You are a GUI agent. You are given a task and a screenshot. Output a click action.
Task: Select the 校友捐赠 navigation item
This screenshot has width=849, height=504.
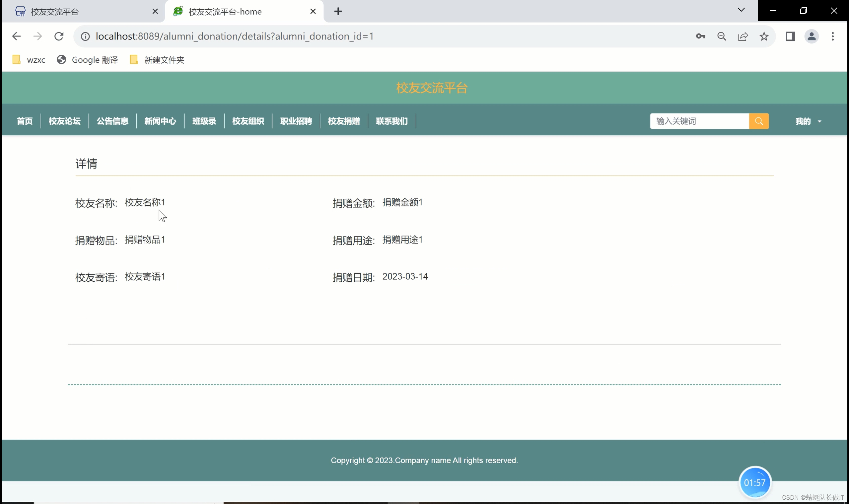coord(344,121)
